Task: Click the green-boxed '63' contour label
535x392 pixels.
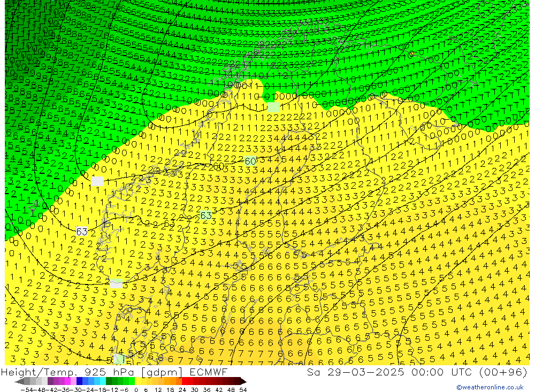Action: (x=206, y=216)
